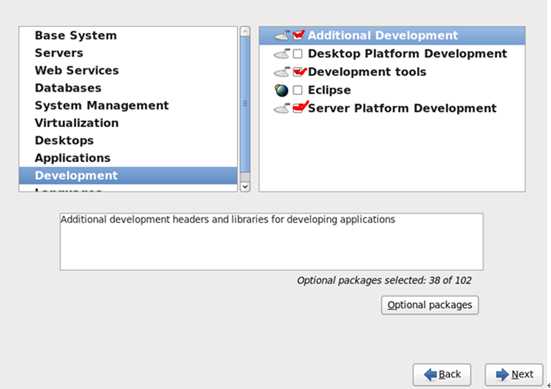This screenshot has height=389, width=551.
Task: Select Desktop Platform Development group label
Action: pos(407,54)
